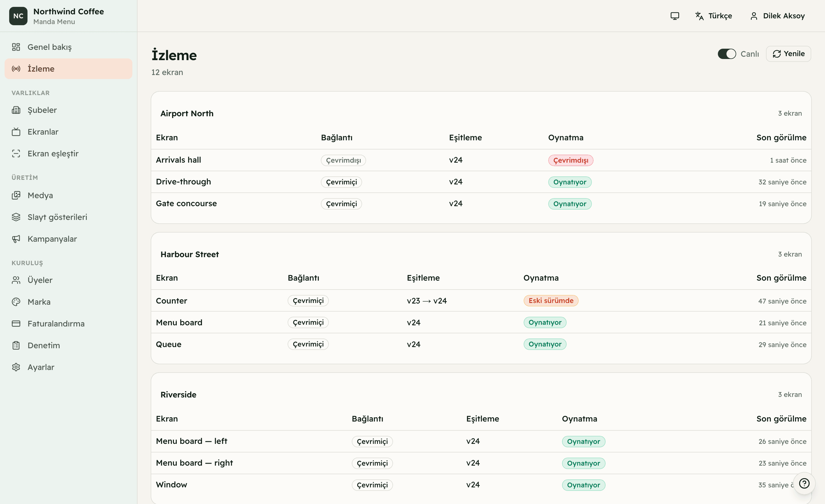
Task: Click the Yenile refresh button
Action: coord(788,54)
